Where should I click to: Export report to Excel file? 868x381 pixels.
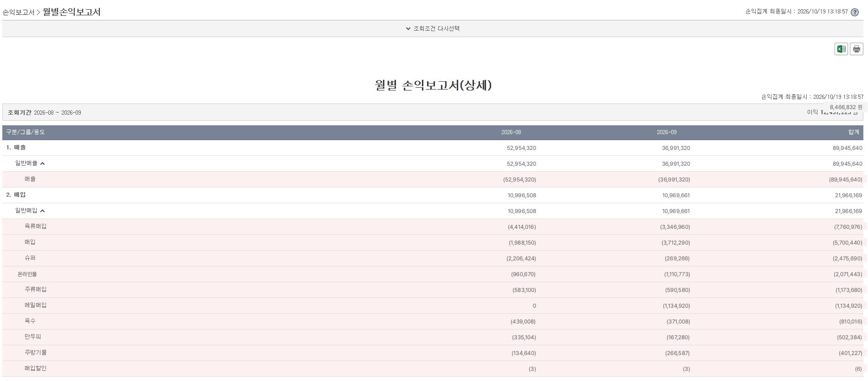(841, 49)
